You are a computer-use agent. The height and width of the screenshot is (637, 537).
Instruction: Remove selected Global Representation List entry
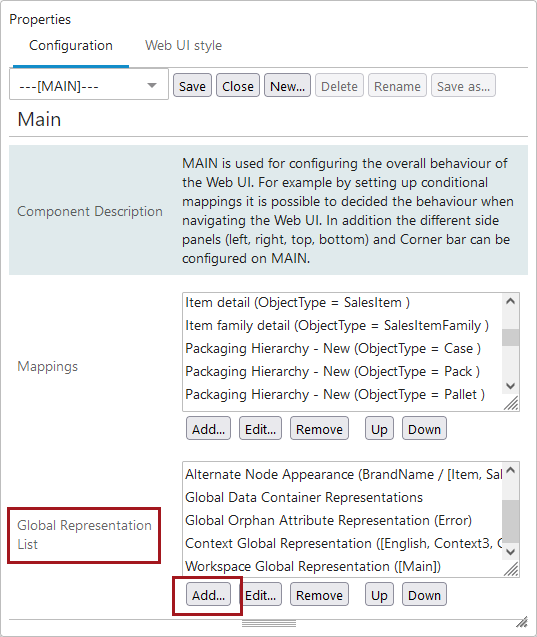click(x=319, y=595)
